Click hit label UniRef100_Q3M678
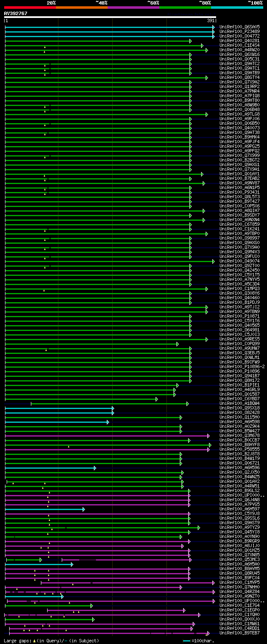This screenshot has height=644, width=267. coord(239,435)
